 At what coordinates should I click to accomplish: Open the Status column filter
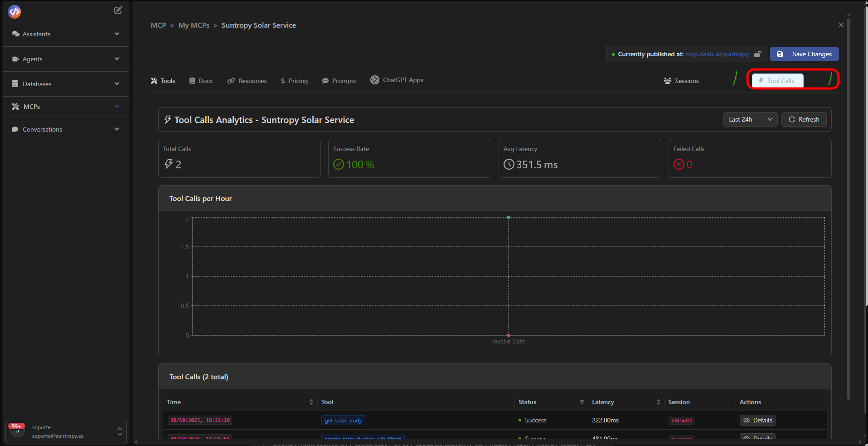coord(582,402)
